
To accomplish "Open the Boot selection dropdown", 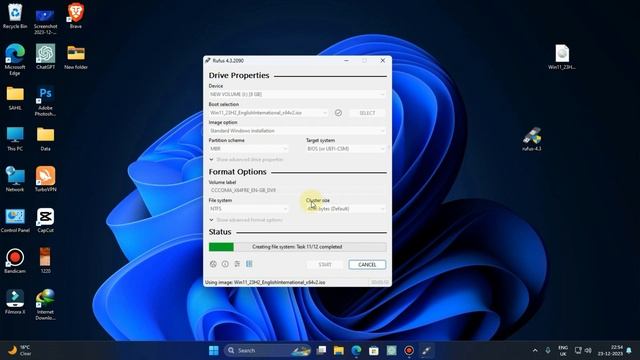I will (x=269, y=113).
